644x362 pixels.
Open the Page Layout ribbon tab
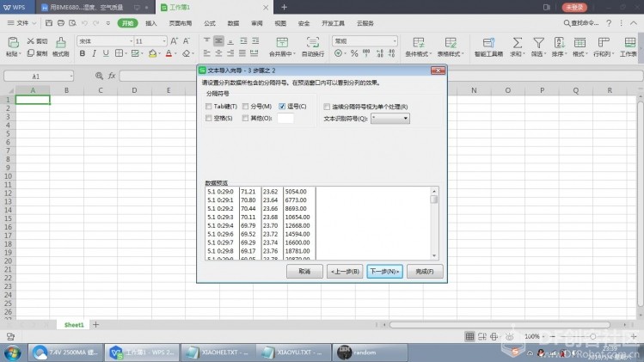181,23
